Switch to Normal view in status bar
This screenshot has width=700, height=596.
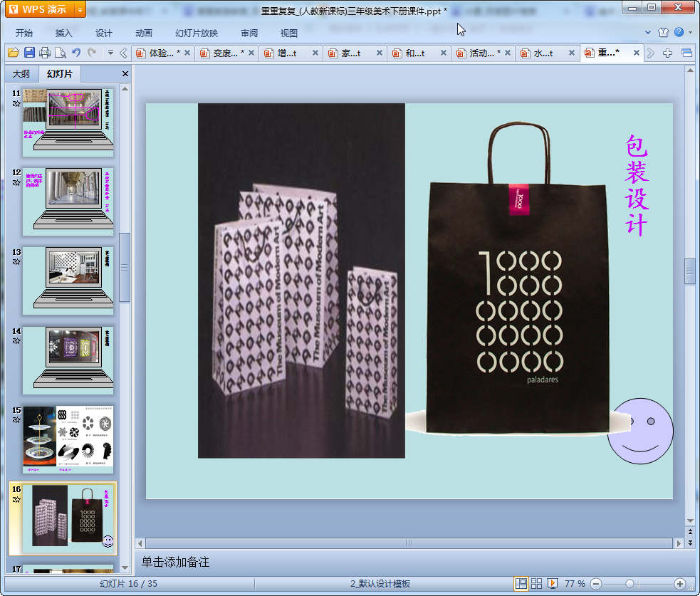click(x=521, y=584)
